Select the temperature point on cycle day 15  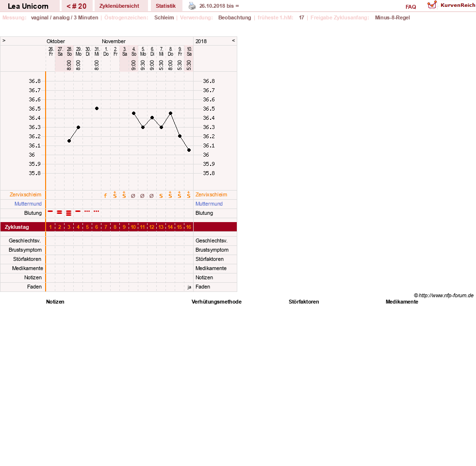point(180,136)
